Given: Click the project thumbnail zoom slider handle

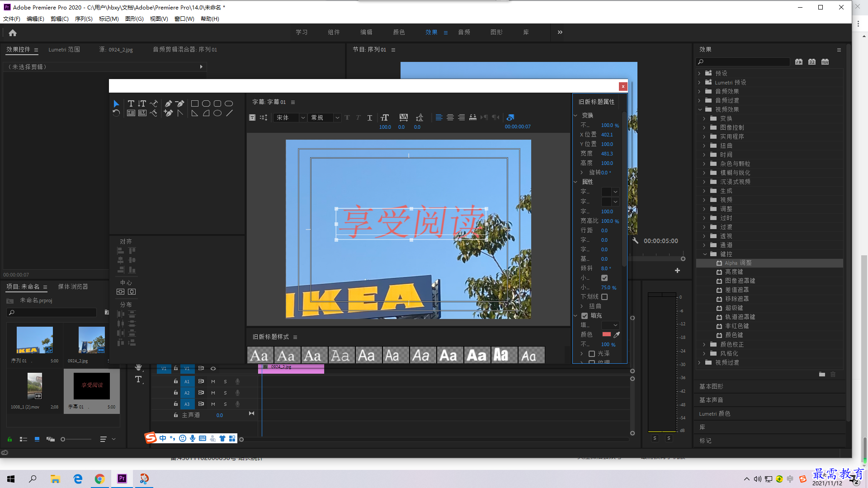Looking at the screenshot, I should tap(63, 439).
